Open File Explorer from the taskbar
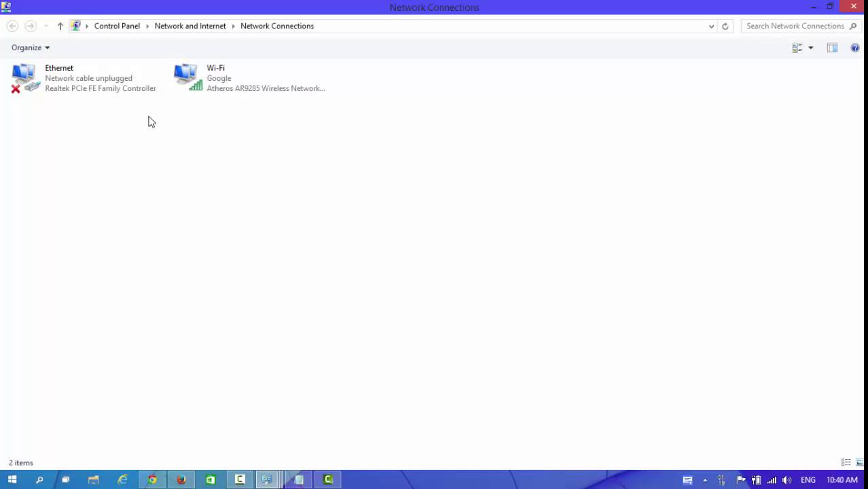 pyautogui.click(x=93, y=479)
